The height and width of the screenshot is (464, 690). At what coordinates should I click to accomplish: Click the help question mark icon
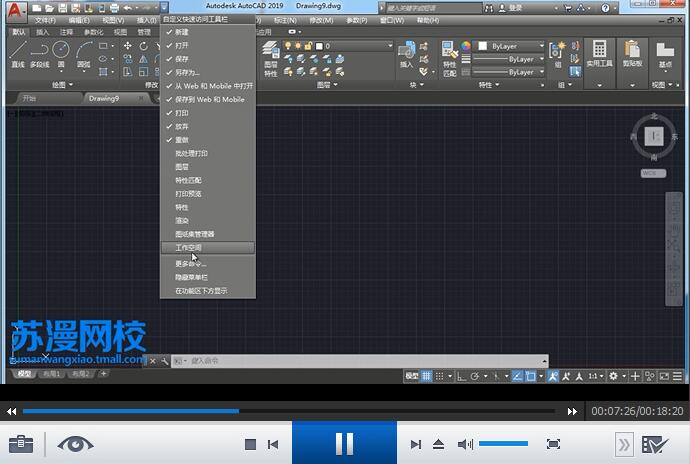coord(606,8)
